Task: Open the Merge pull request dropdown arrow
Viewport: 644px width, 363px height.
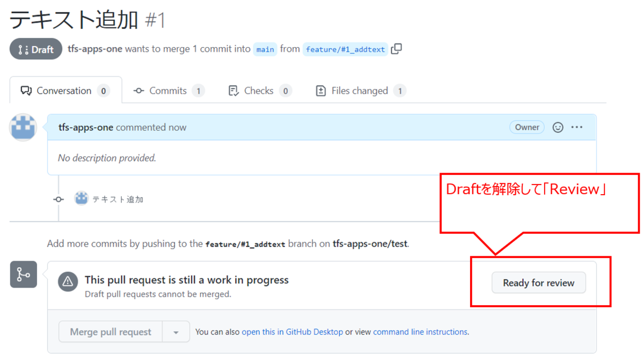Action: click(x=175, y=331)
